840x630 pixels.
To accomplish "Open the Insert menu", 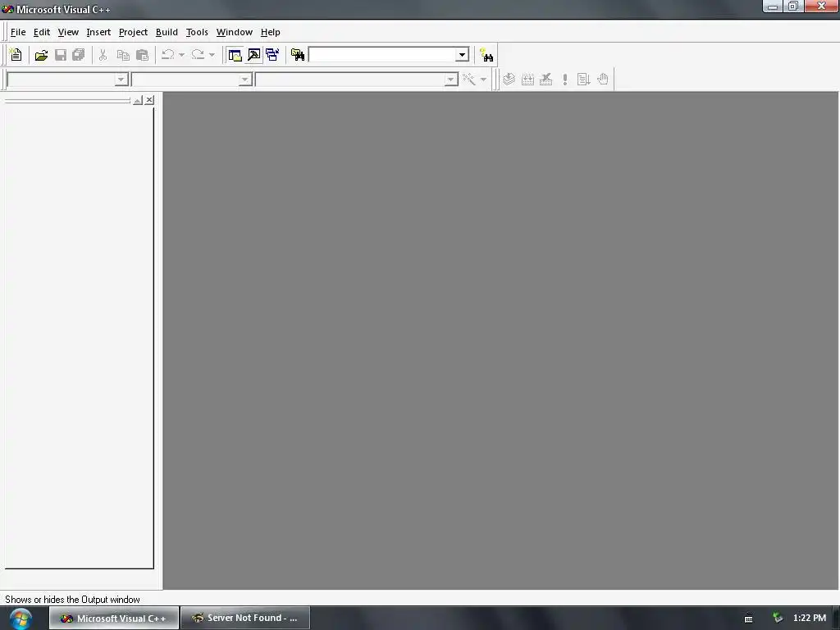I will 98,32.
